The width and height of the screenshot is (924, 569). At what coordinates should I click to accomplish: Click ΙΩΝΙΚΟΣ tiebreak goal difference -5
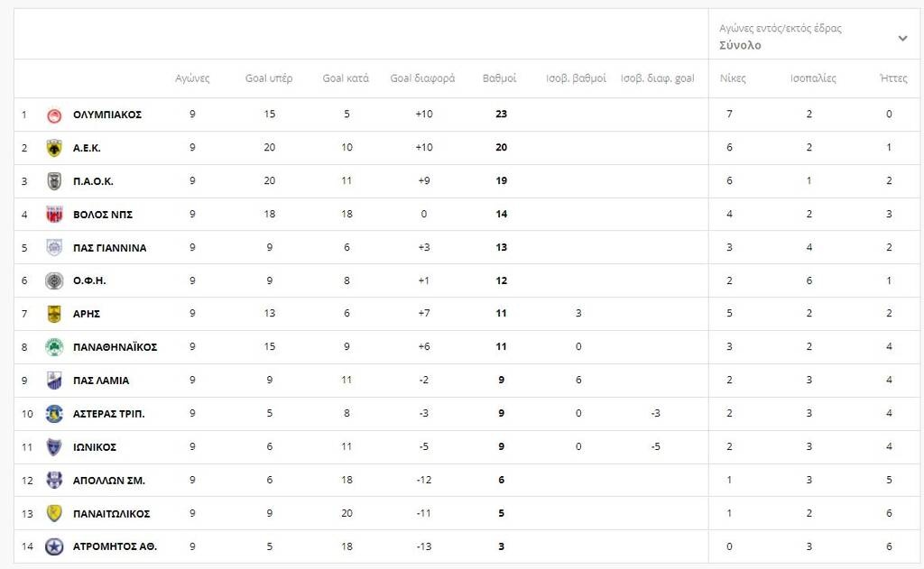[x=655, y=446]
